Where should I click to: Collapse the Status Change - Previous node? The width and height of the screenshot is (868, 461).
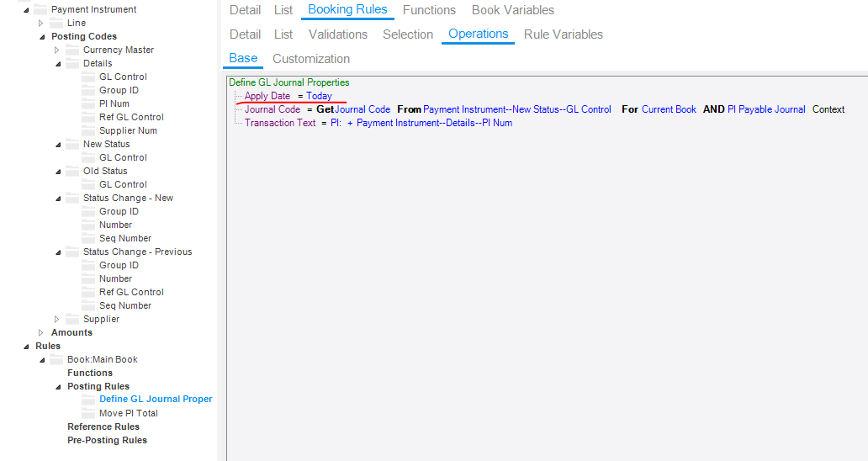pos(58,252)
